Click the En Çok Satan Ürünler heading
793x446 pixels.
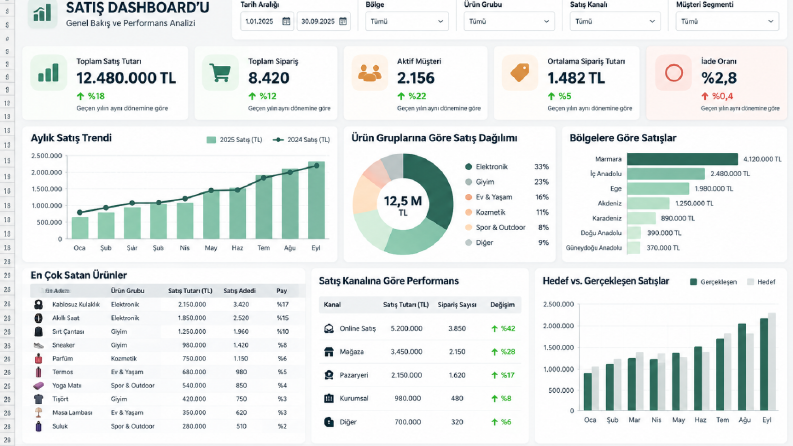78,275
